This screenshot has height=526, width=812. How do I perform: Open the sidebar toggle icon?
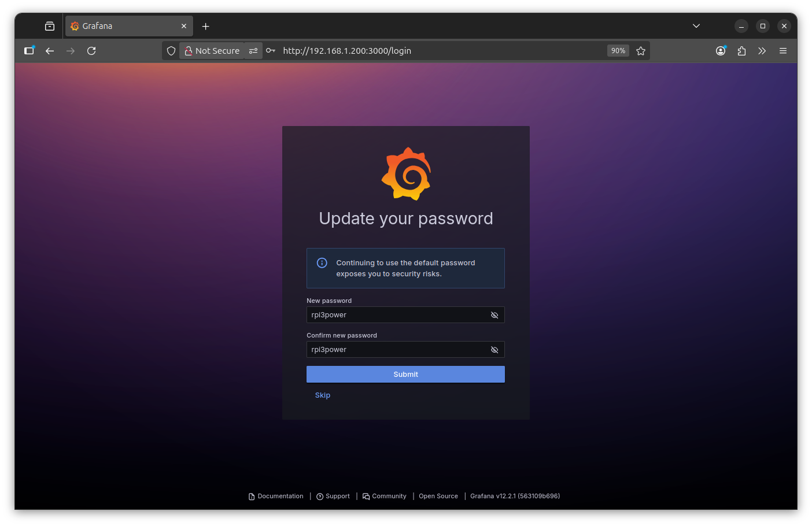pyautogui.click(x=29, y=51)
